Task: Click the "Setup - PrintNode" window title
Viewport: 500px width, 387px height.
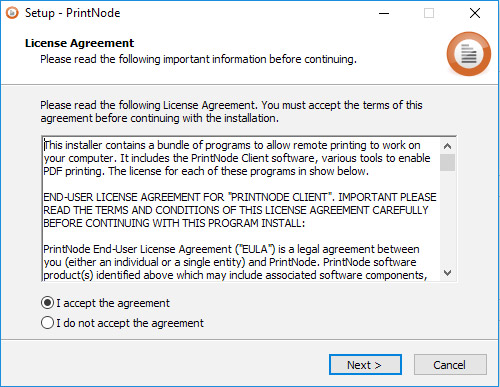Action: [72, 13]
